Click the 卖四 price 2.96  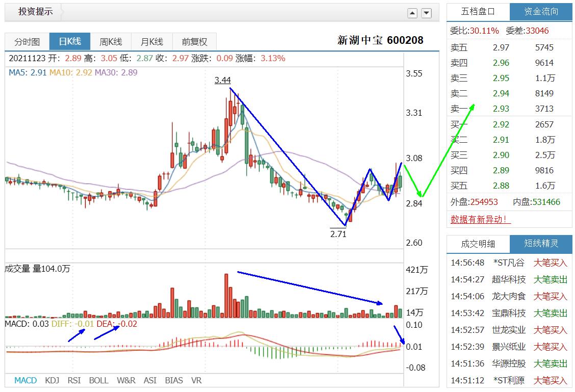tap(501, 63)
